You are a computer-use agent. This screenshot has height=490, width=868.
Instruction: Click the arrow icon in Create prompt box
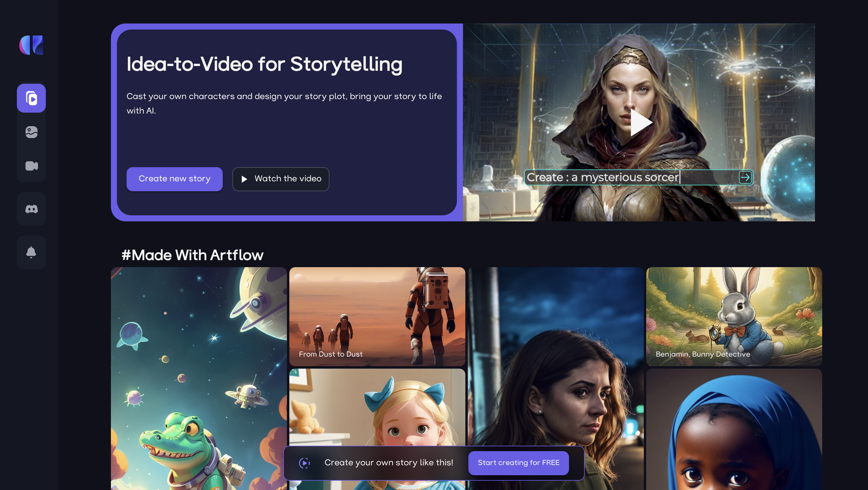click(x=745, y=177)
